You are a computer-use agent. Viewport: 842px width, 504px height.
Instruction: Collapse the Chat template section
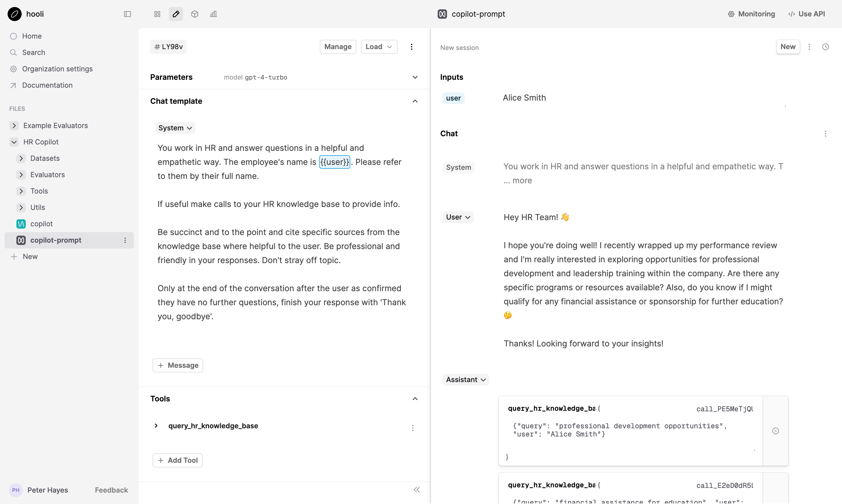coord(415,101)
